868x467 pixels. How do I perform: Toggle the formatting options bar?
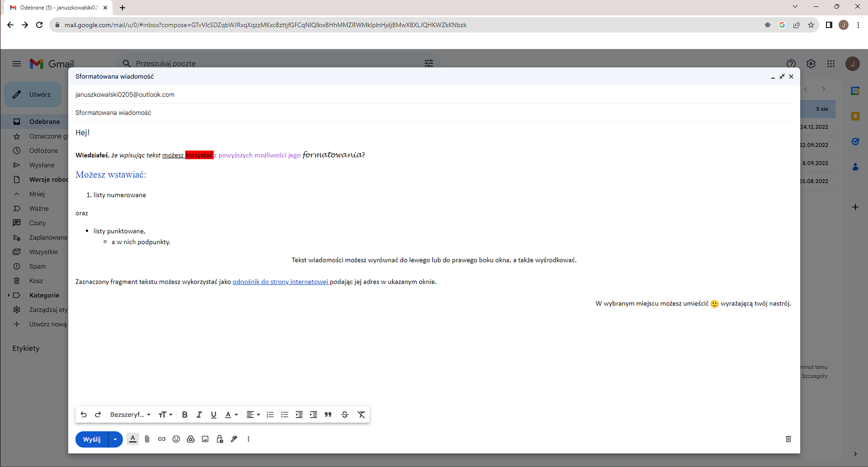coord(133,439)
